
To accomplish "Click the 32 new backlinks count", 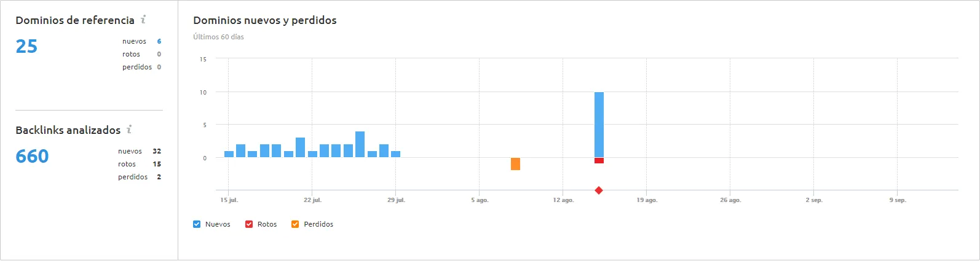I will coord(157,151).
